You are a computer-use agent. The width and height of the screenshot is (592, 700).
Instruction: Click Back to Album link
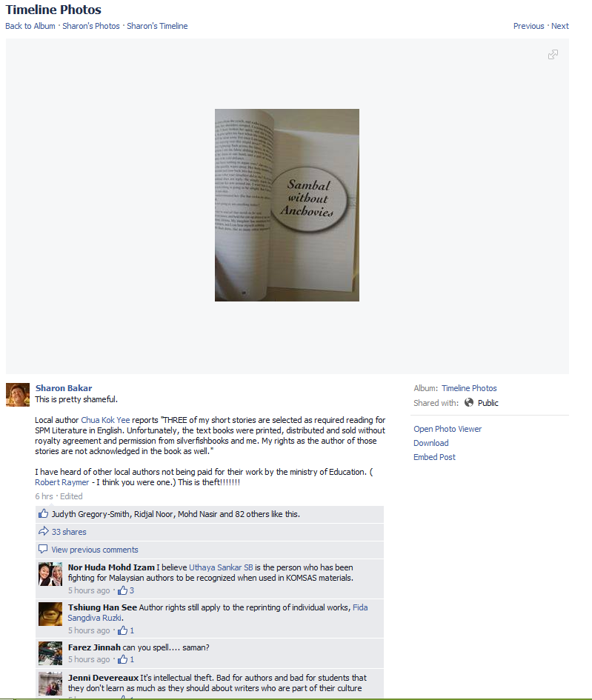pos(30,26)
